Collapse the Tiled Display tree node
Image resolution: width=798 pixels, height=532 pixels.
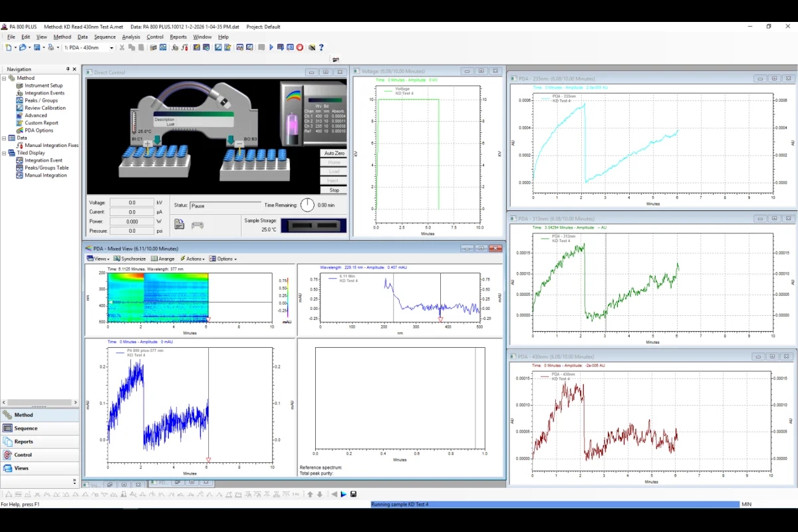4,153
